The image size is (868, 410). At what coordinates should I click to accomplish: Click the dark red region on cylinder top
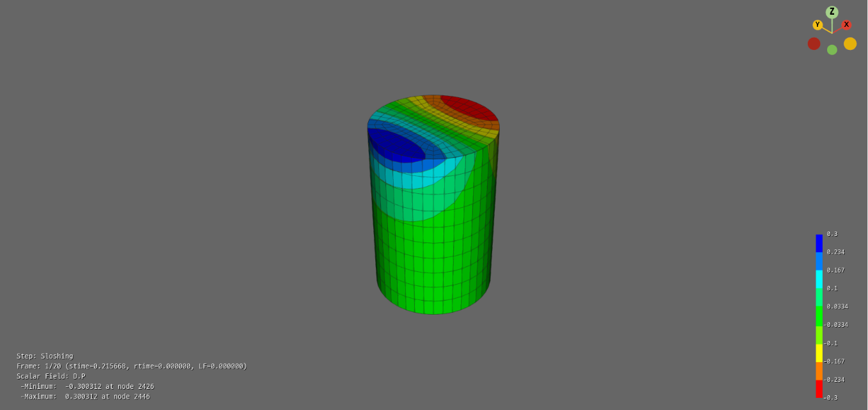pyautogui.click(x=470, y=107)
